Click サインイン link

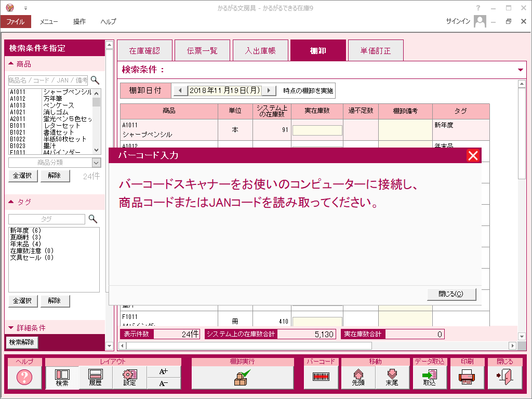[458, 21]
